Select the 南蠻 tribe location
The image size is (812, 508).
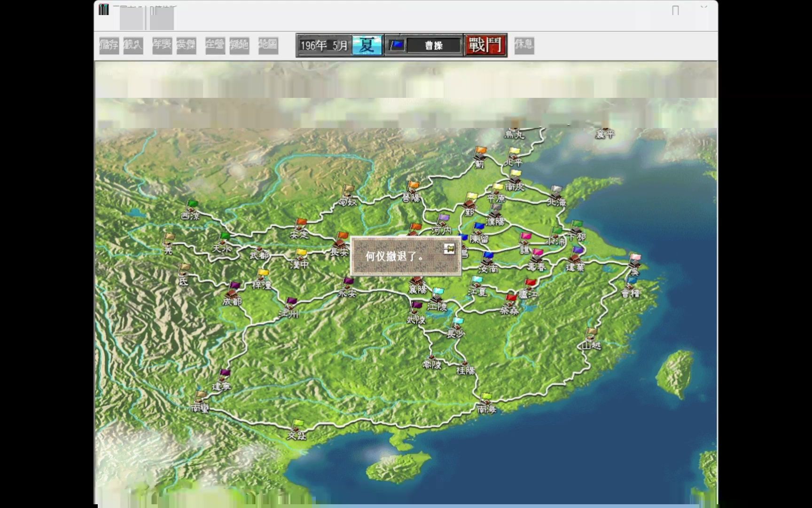[200, 402]
